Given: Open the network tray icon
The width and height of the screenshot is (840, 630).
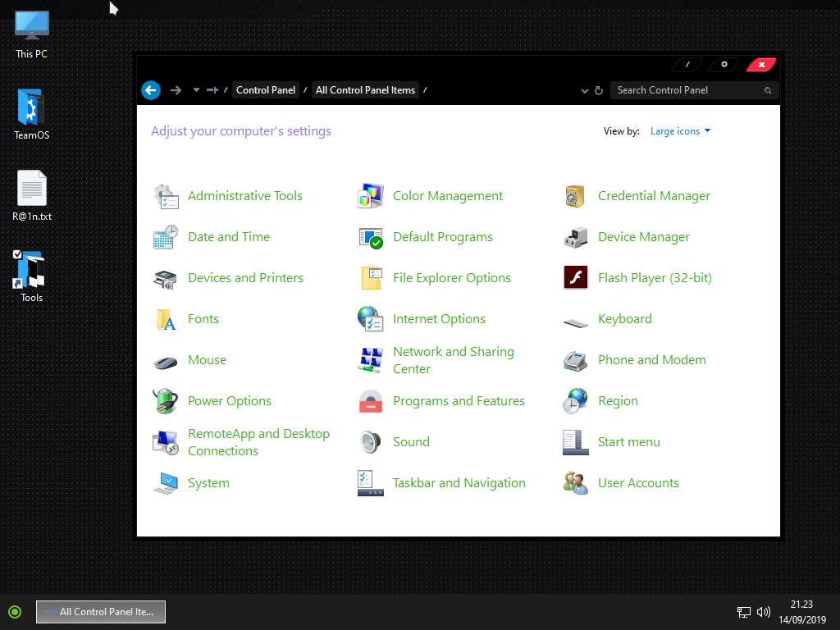Looking at the screenshot, I should click(743, 612).
